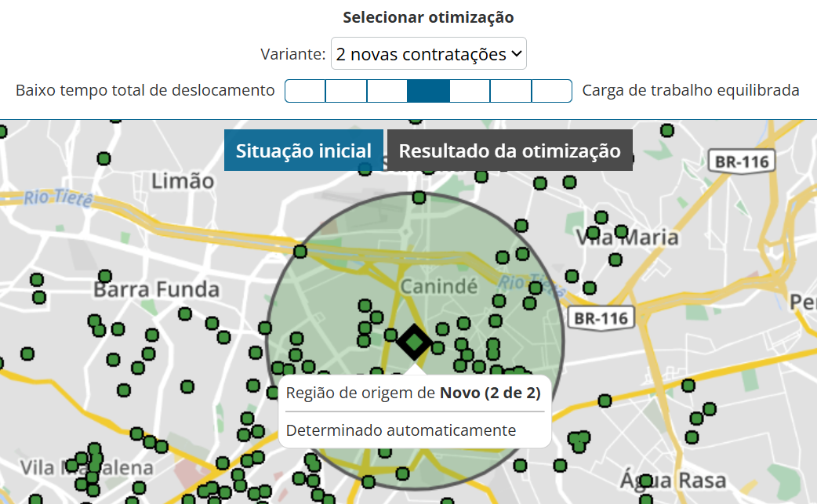817x504 pixels.
Task: Click the BR-116 road shield at top right
Action: coord(741,161)
